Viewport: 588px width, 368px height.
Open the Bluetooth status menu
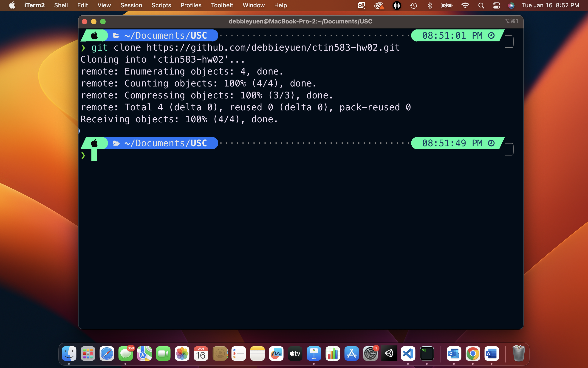[x=430, y=5]
